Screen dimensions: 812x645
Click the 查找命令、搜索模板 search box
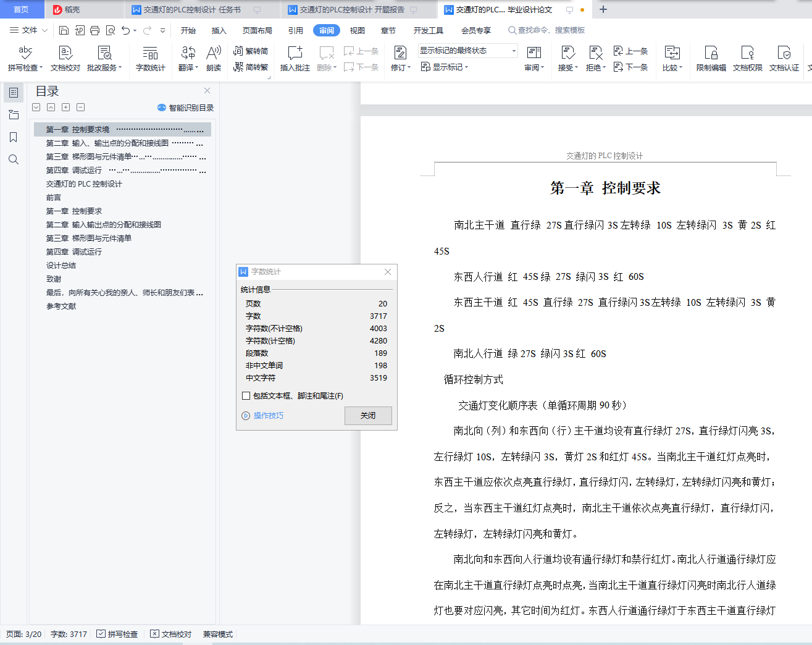coord(547,30)
